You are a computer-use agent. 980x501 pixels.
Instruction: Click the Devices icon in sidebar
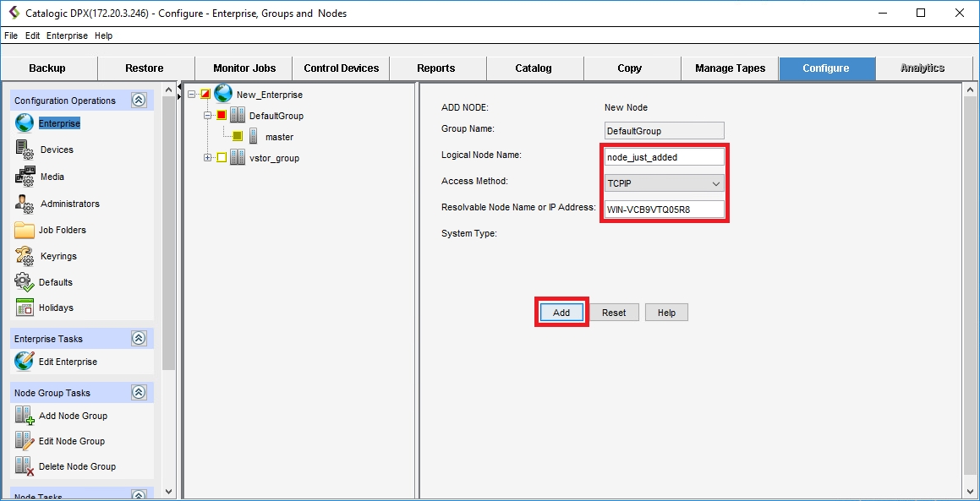pos(25,150)
